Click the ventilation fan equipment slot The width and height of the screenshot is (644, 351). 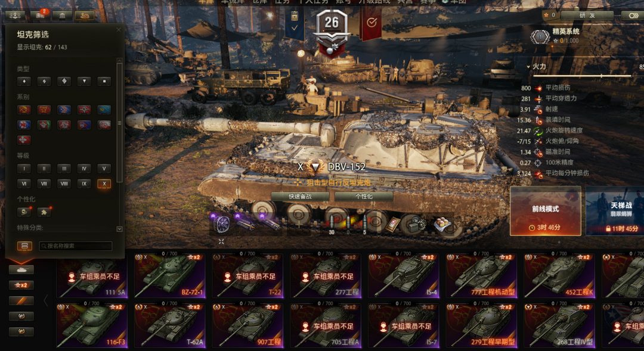click(x=222, y=224)
